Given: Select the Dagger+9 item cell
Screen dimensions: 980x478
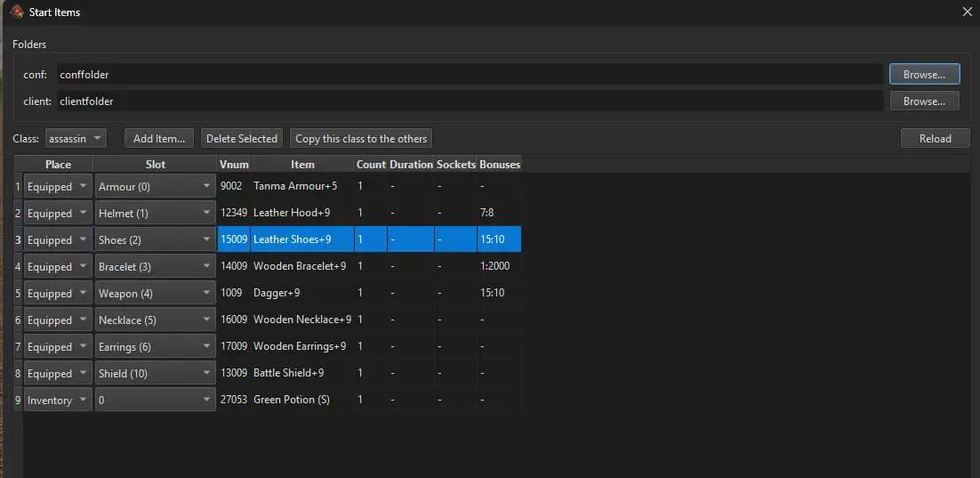Looking at the screenshot, I should click(302, 293).
